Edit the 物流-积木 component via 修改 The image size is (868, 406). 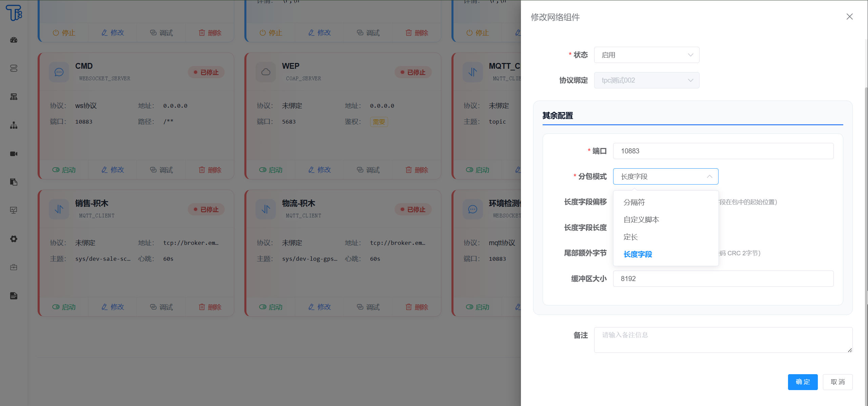(320, 307)
